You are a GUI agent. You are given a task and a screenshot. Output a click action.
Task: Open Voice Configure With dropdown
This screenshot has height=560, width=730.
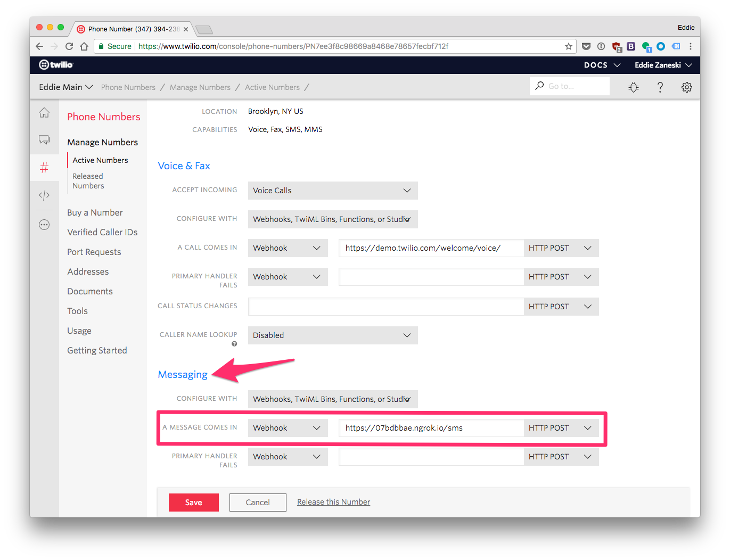333,219
